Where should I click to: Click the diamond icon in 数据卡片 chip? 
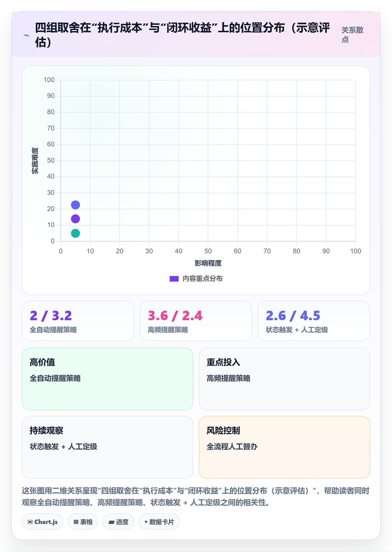coord(146,522)
